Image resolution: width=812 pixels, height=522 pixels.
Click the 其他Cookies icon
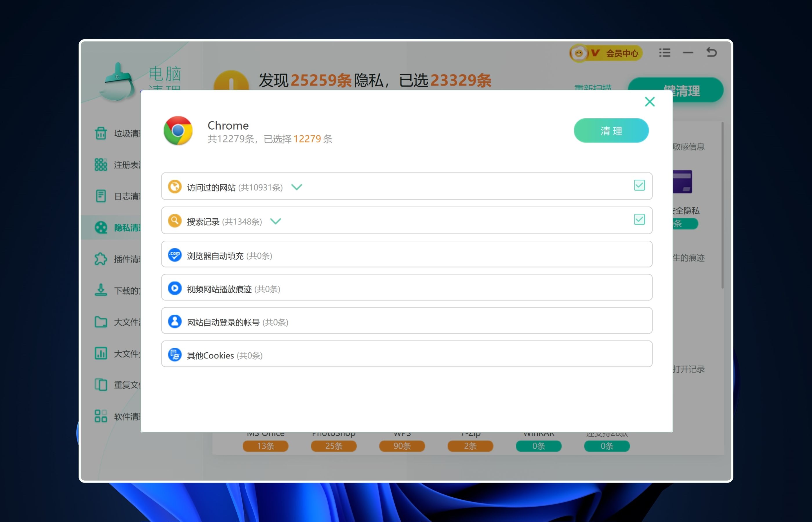pos(175,355)
